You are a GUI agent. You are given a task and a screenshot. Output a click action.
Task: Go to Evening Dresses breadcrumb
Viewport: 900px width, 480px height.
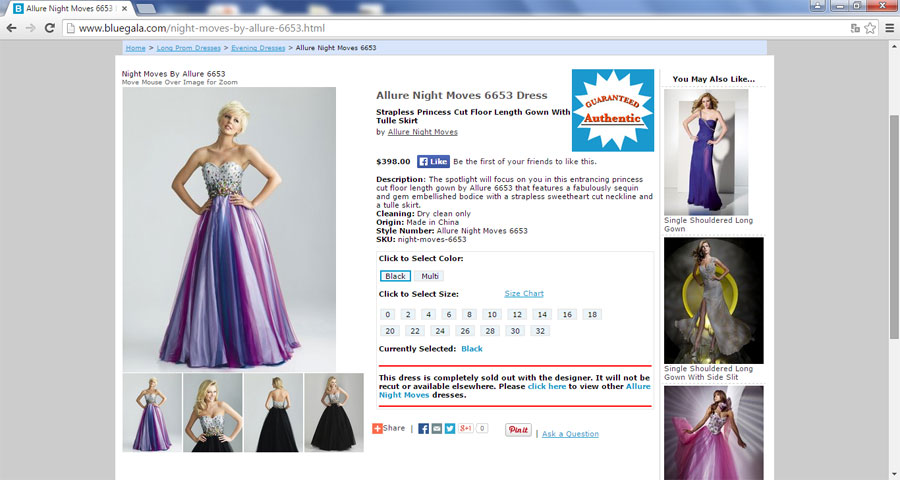258,48
